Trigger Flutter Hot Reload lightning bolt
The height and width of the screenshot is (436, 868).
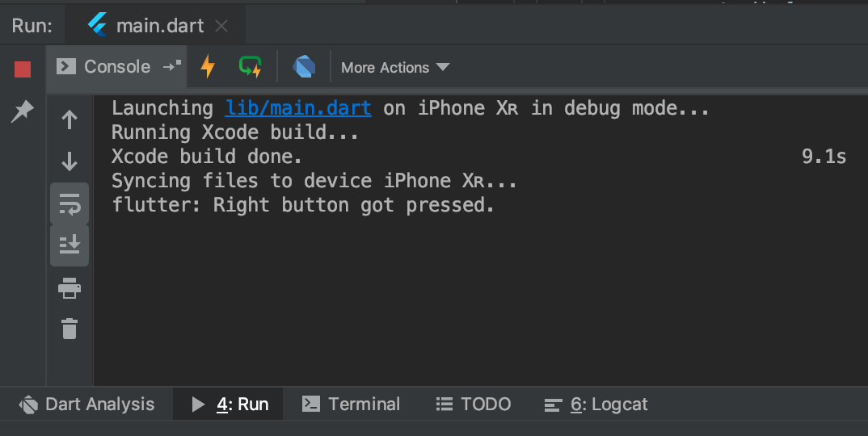click(208, 67)
